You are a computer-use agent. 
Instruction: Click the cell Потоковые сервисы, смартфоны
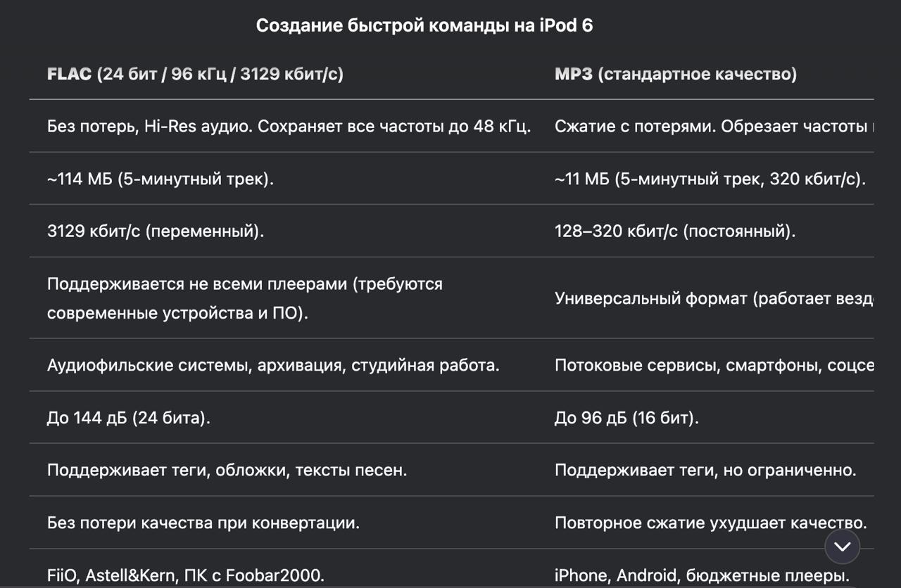(714, 365)
